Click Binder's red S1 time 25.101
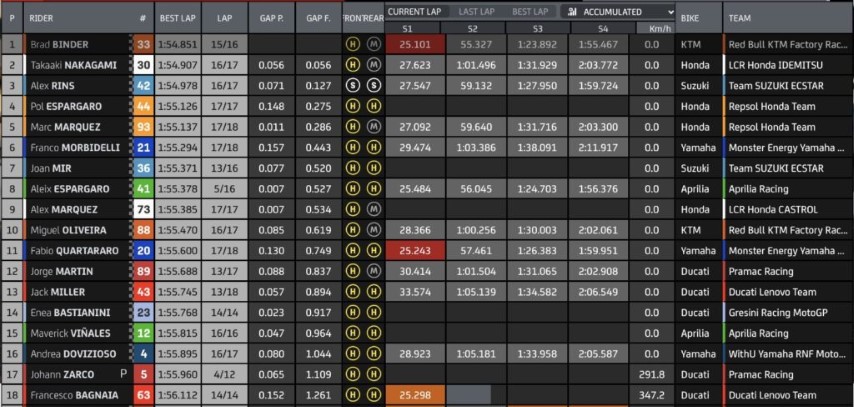 point(415,45)
